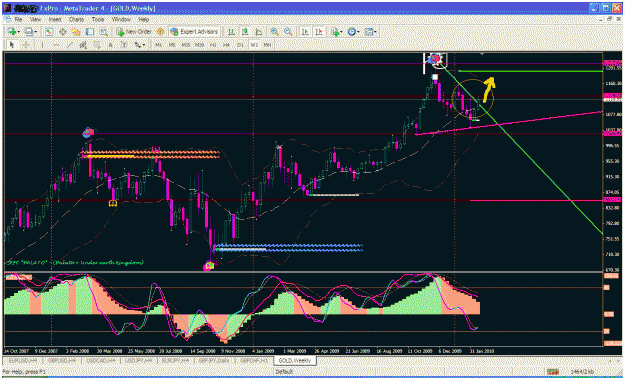
Task: Open the Window menu
Action: 121,19
